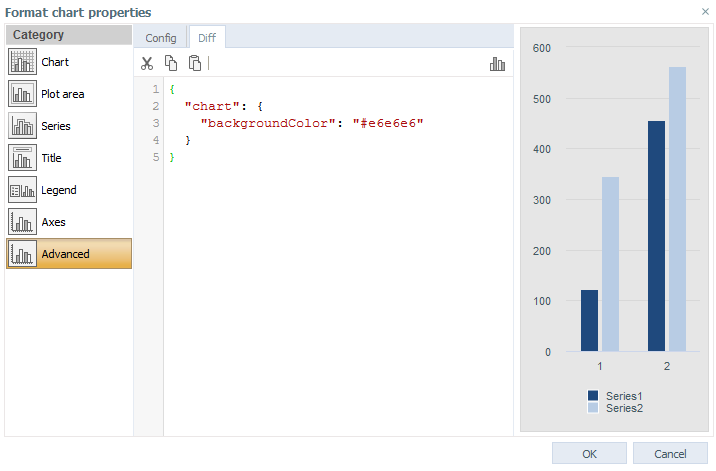Click the Copy icon in editor toolbar

tap(171, 63)
